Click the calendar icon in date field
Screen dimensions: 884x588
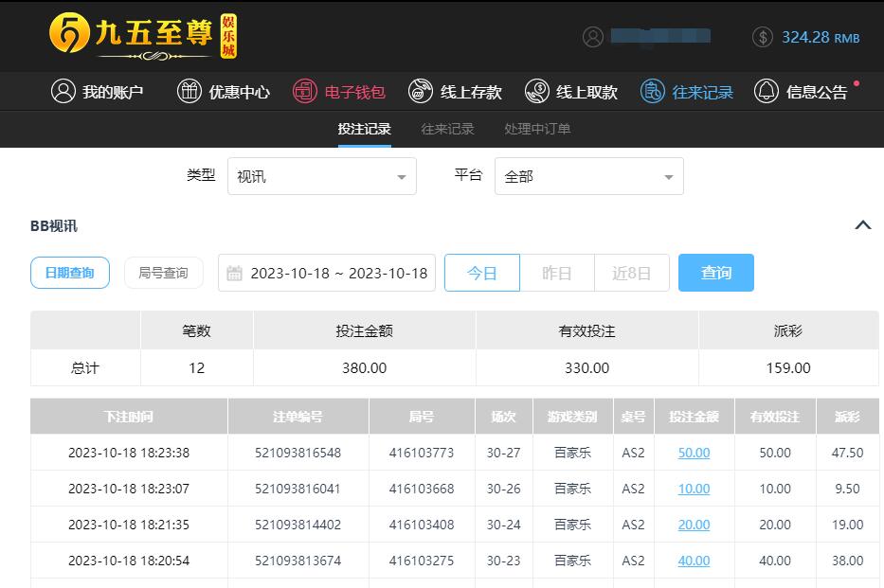click(x=234, y=273)
